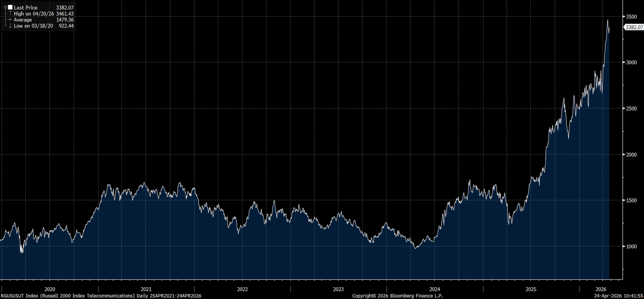Screen dimensions: 644x299
Task: Select the 'Low on 03/18/20' legend entry
Action: (x=33, y=26)
